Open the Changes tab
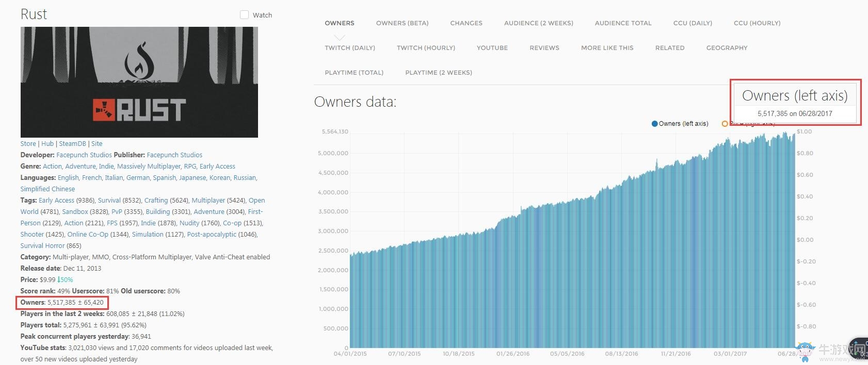Viewport: 868px width, 365px height. coord(466,23)
